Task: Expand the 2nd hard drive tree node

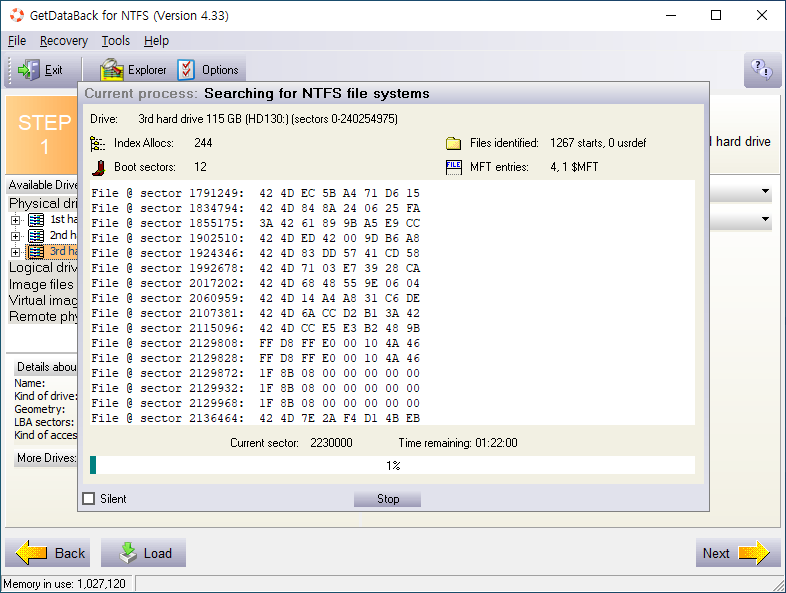Action: [16, 236]
